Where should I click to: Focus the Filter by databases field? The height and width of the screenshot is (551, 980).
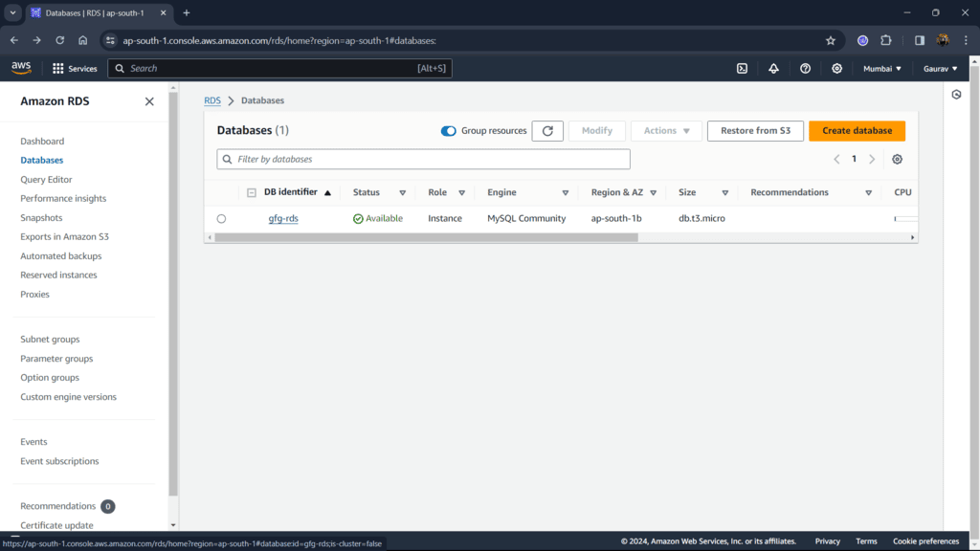point(423,160)
